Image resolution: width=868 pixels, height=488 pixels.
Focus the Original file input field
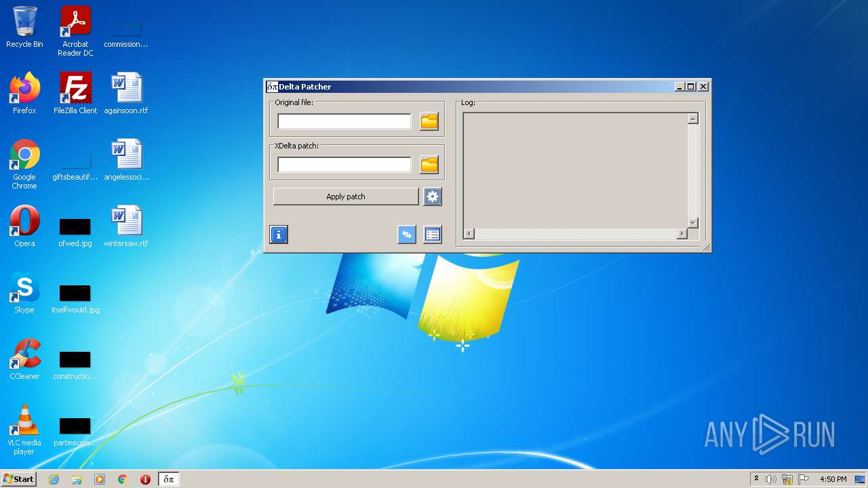pyautogui.click(x=344, y=121)
